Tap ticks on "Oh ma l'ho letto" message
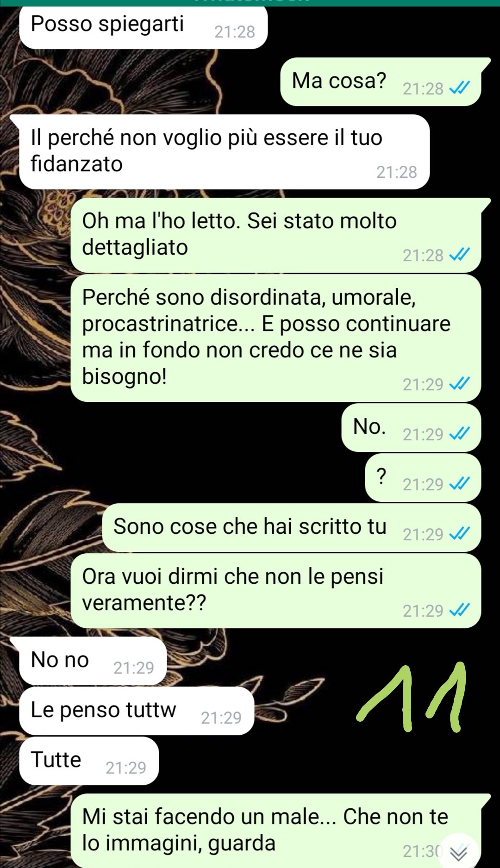The image size is (500, 868). pos(460,254)
